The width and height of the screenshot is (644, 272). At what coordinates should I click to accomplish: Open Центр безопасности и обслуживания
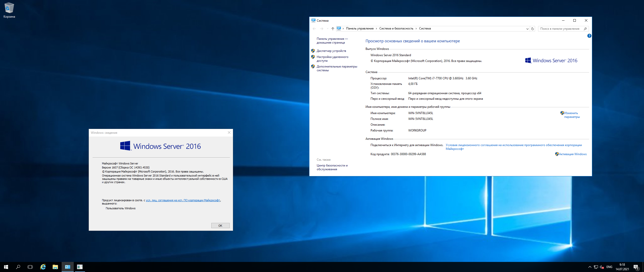click(332, 167)
